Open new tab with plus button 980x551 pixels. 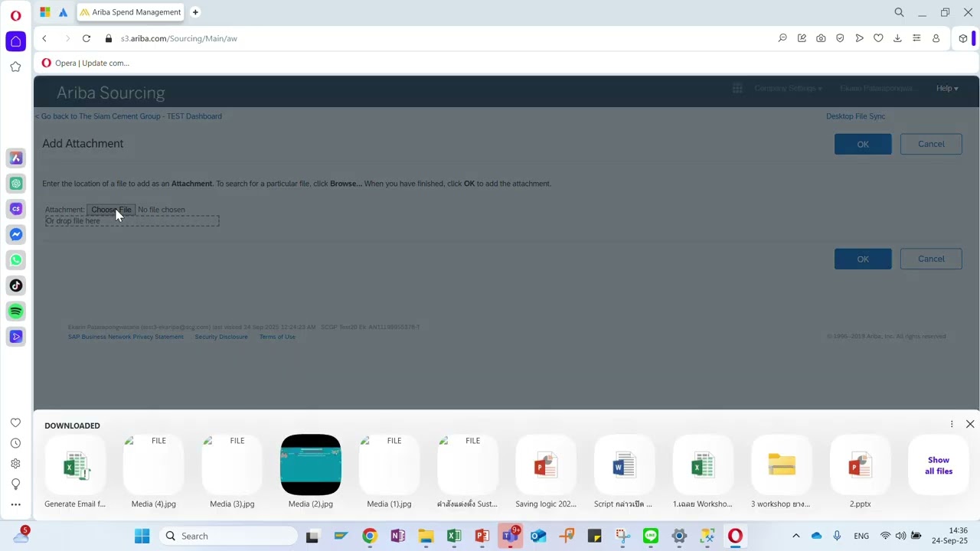pos(195,12)
